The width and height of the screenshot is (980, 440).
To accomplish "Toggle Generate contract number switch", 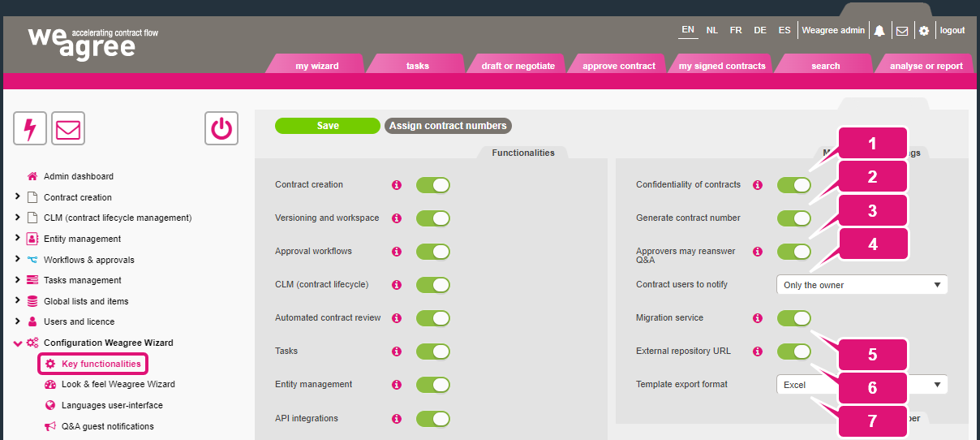I will pos(794,218).
